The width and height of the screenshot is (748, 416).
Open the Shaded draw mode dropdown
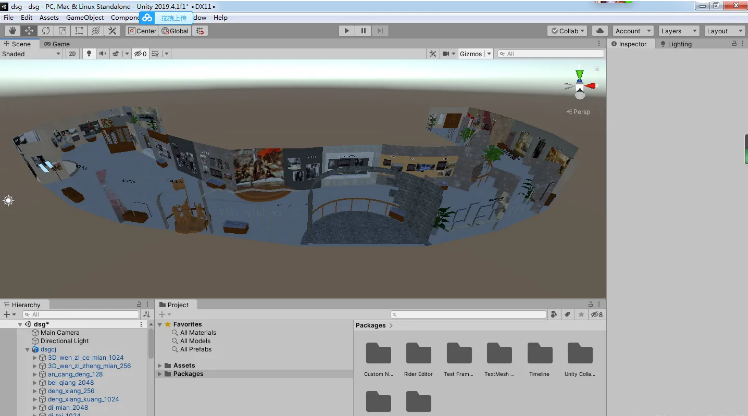(30, 54)
